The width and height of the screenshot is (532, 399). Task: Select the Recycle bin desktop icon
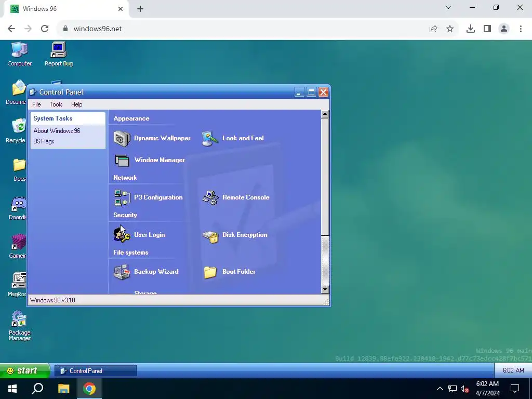point(16,130)
